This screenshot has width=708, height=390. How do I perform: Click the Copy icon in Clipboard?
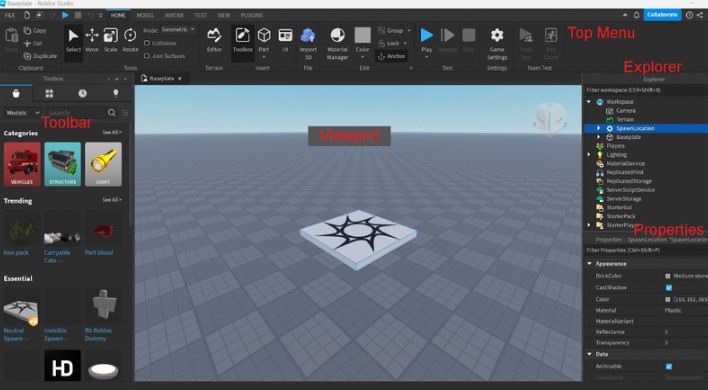tap(28, 31)
